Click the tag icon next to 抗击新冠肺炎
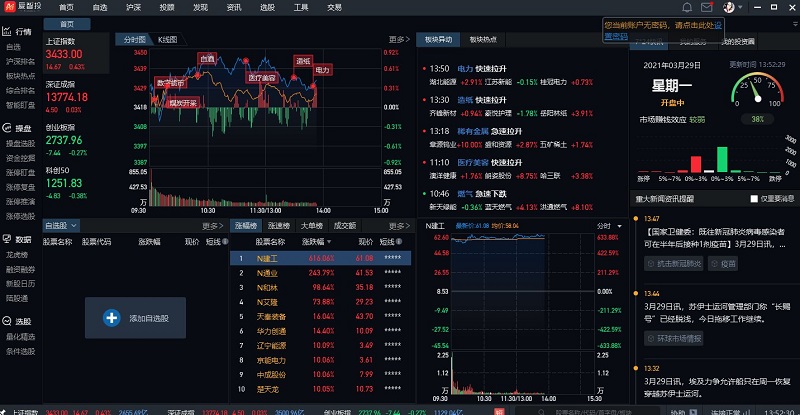This screenshot has height=415, width=800. pos(651,264)
